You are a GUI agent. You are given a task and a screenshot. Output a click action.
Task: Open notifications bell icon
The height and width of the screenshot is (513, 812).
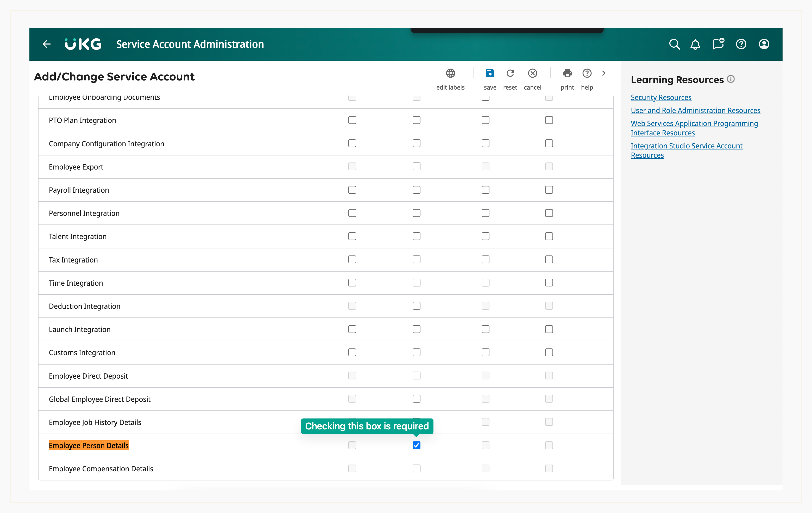(695, 44)
